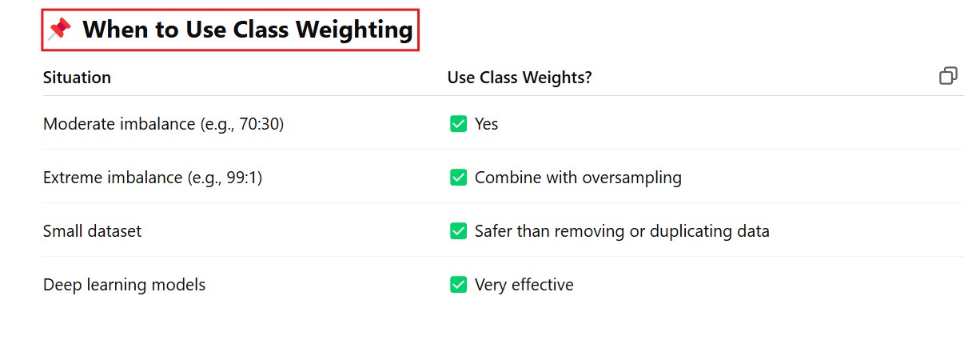The width and height of the screenshot is (980, 344).
Task: Select the Deep learning models cell
Action: pos(124,285)
